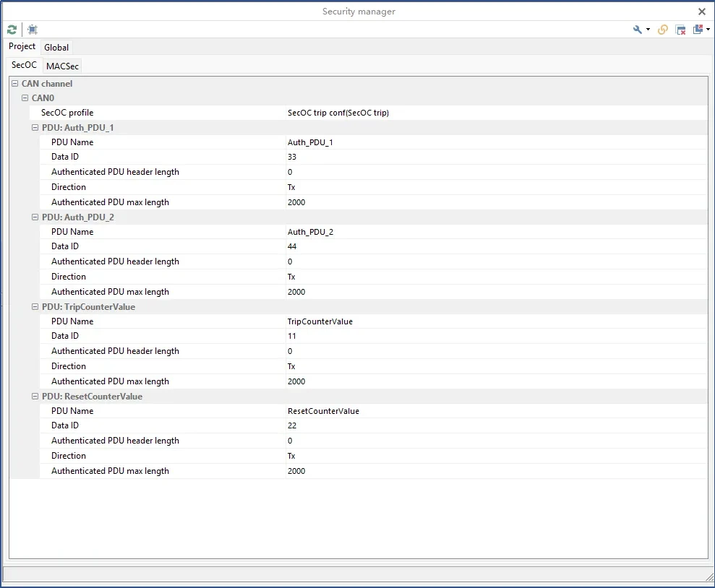Click the overlapping windows pop-out icon
Viewport: 715px width, 588px height.
pyautogui.click(x=698, y=30)
